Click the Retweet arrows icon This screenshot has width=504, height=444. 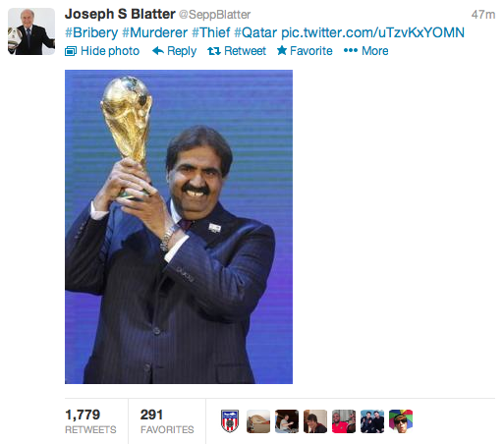tap(214, 51)
